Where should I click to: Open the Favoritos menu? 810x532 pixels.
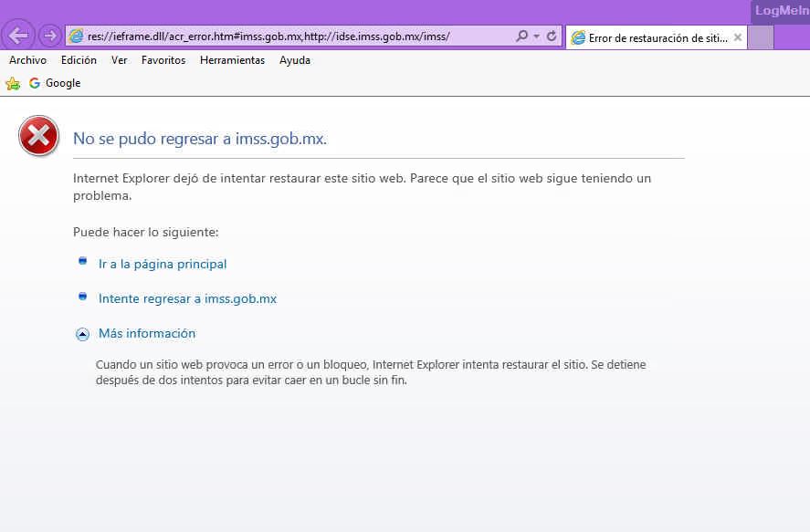163,60
